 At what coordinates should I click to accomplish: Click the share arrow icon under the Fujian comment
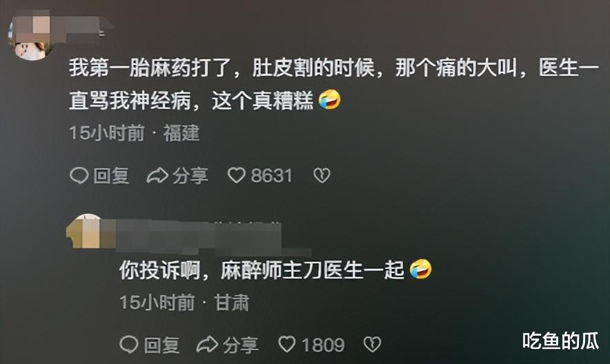157,176
